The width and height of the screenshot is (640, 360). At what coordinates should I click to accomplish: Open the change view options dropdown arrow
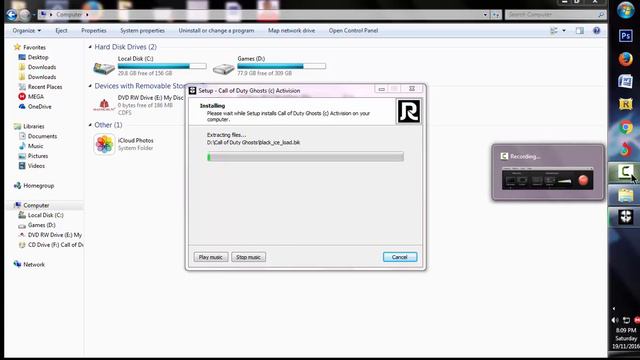tap(564, 31)
